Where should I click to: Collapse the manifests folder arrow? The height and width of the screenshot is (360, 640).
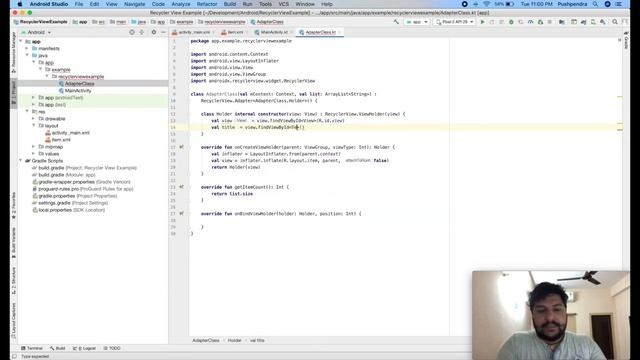(27, 49)
